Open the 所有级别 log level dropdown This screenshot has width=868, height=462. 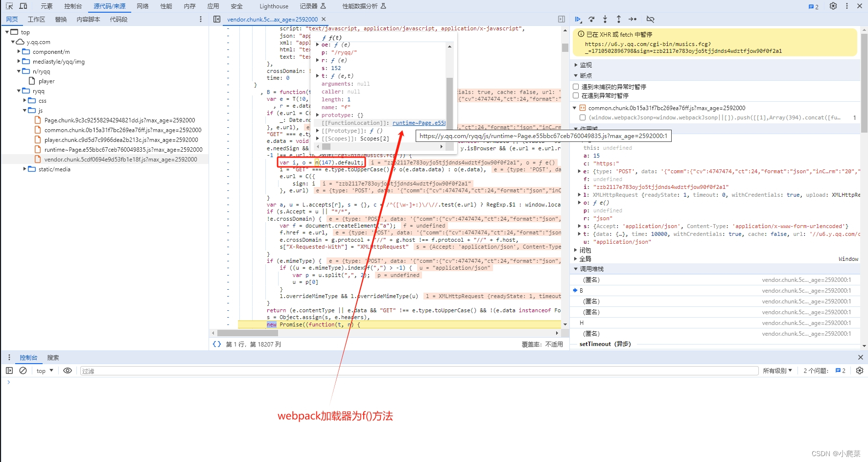coord(777,370)
